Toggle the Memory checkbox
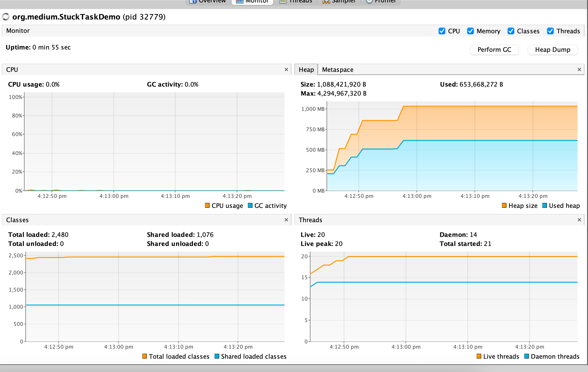588x372 pixels. [x=470, y=31]
